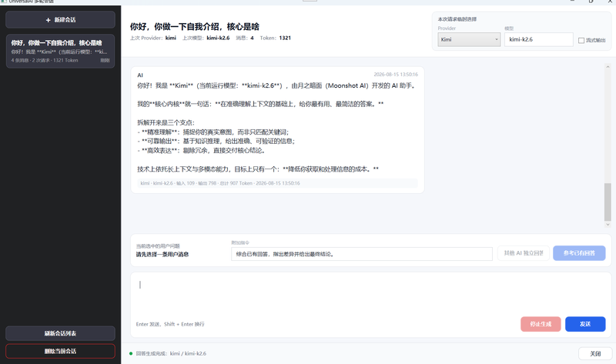The height and width of the screenshot is (364, 616).
Task: Click the Token: 1321 value in header
Action: [276, 38]
